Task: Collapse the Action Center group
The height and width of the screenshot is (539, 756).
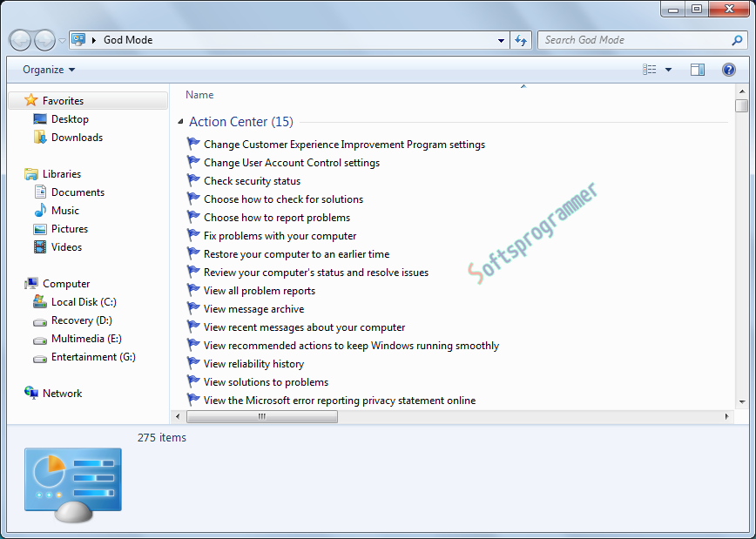Action: [x=180, y=121]
